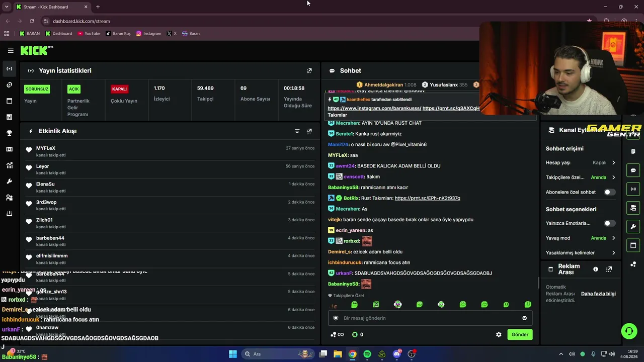Open the pinned instagram.com/barankusss link
Image resolution: width=644 pixels, height=362 pixels.
click(374, 109)
